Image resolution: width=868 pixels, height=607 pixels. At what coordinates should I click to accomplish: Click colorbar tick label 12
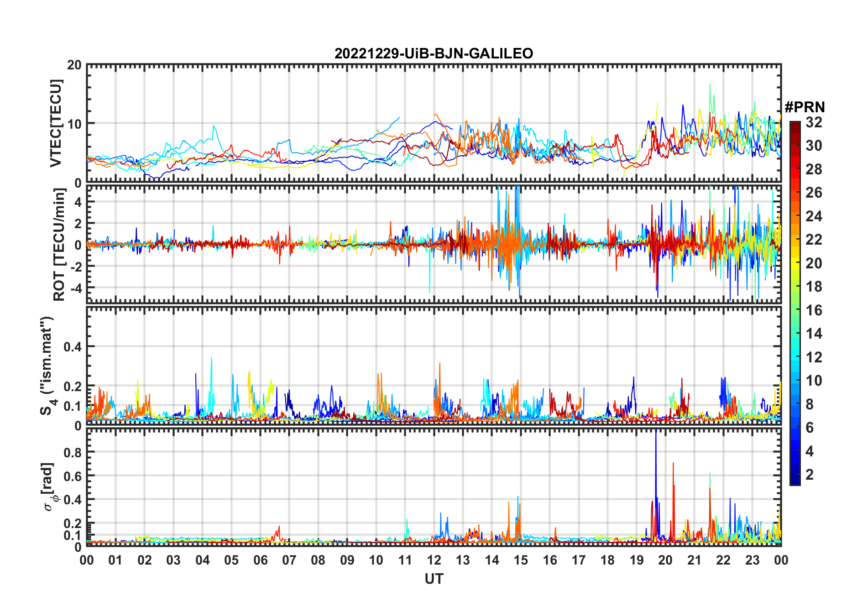click(814, 357)
